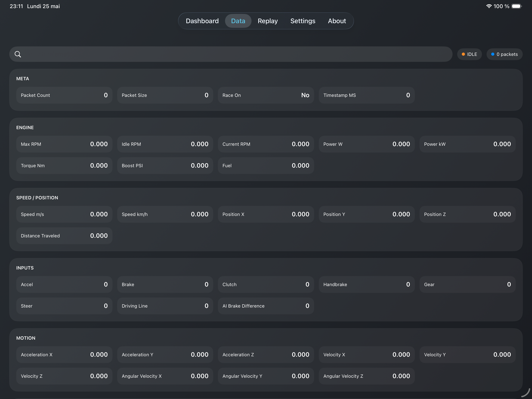Tap the Distance Traveled tile
Screen dimensions: 532x399
tap(64, 236)
